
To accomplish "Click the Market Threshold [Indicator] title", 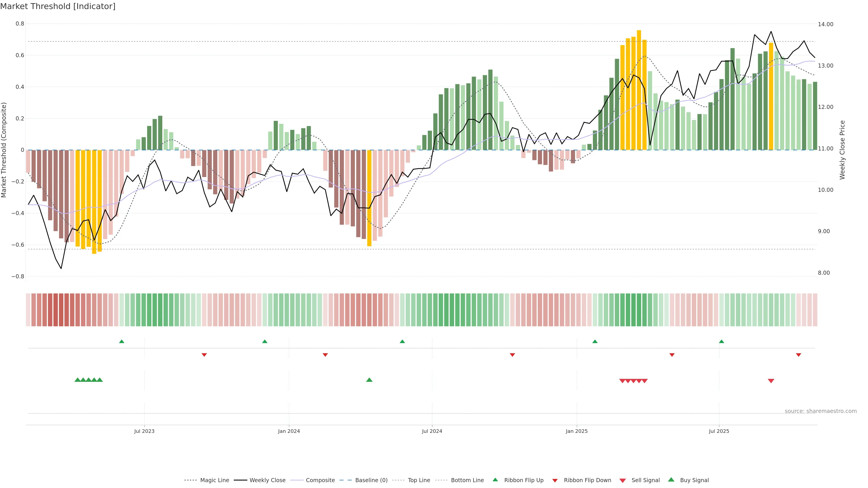I will pos(58,6).
